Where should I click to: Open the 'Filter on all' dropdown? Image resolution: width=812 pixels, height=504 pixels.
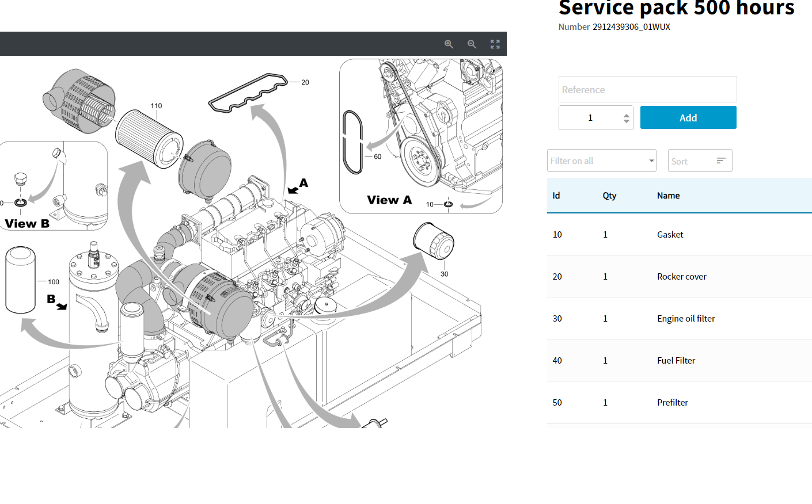pyautogui.click(x=601, y=161)
